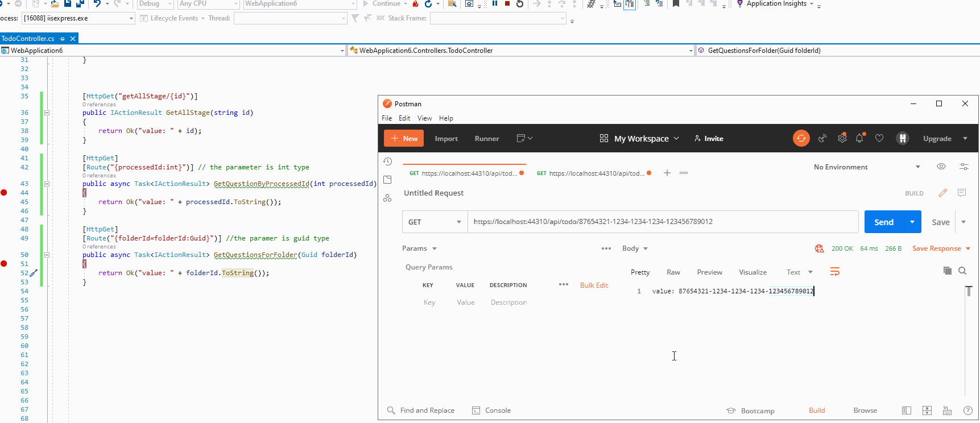Open Postman Help menu

446,118
